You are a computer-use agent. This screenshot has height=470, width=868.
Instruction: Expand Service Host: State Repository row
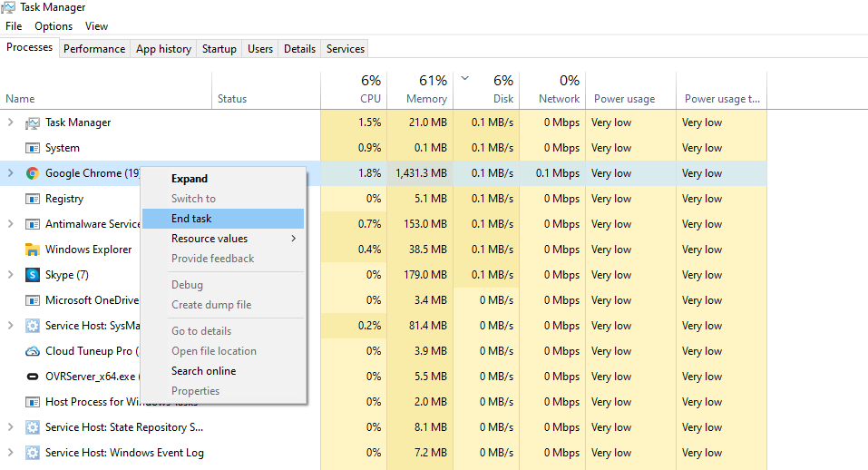11,427
